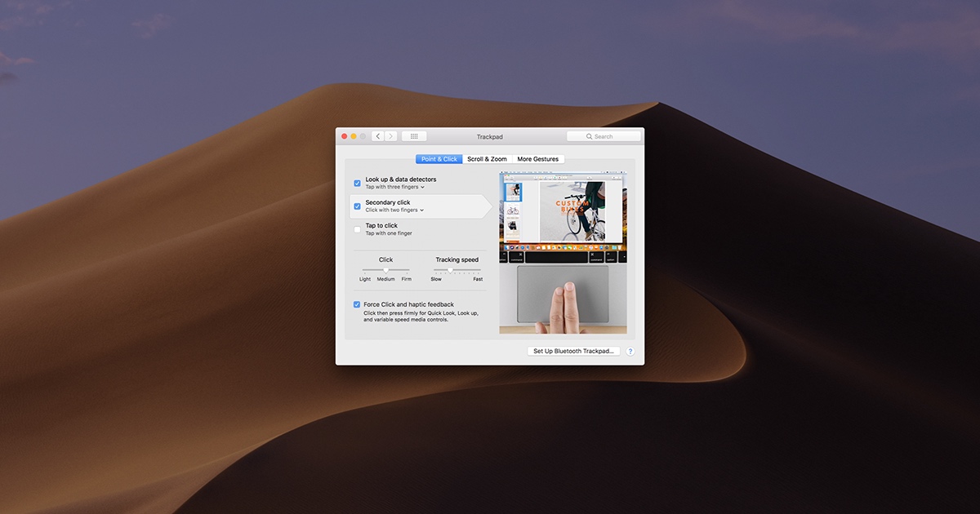The width and height of the screenshot is (980, 514).
Task: Expand the Click with two fingers dropdown
Action: pyautogui.click(x=395, y=210)
